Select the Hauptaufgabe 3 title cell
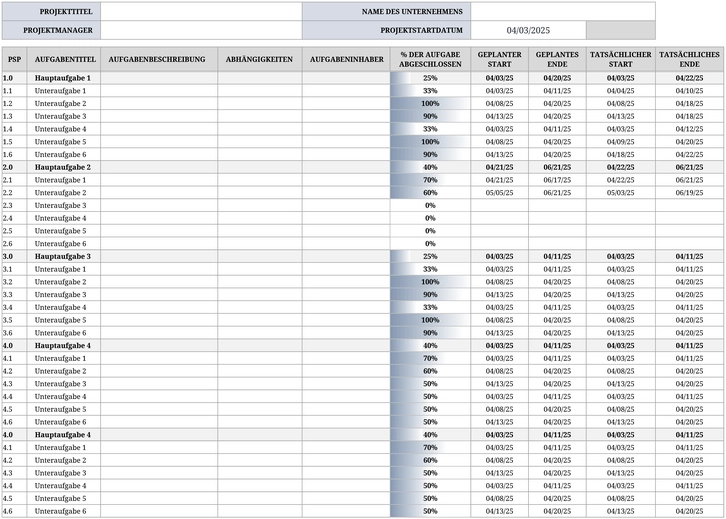 (x=64, y=256)
